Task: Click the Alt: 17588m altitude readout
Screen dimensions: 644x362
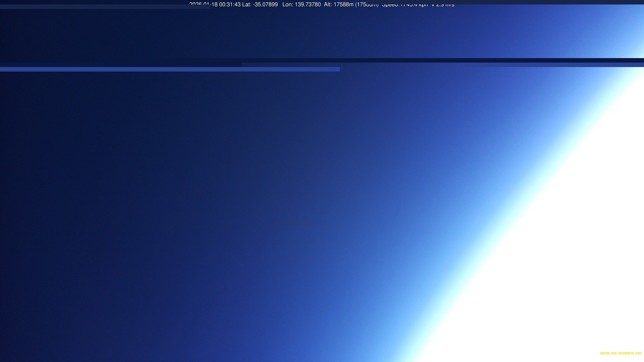Action: pos(339,5)
